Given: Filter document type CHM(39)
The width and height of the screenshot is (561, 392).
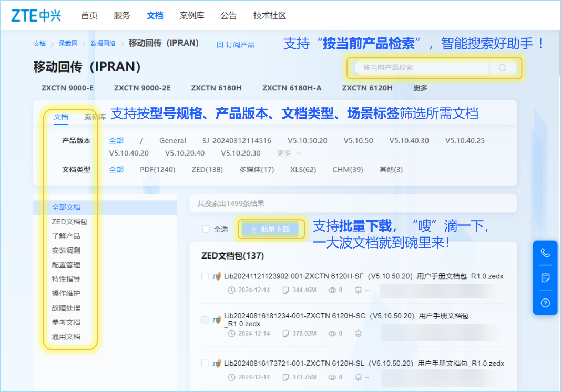Looking at the screenshot, I should click(348, 170).
